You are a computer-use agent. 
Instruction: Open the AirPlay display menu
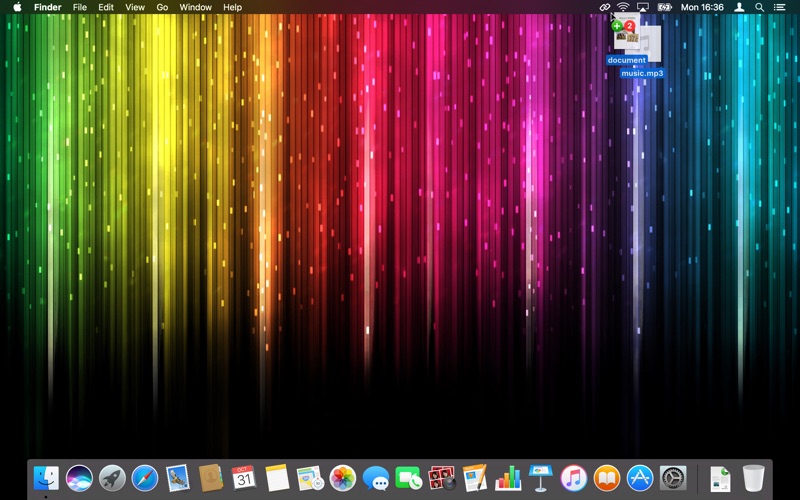(643, 7)
